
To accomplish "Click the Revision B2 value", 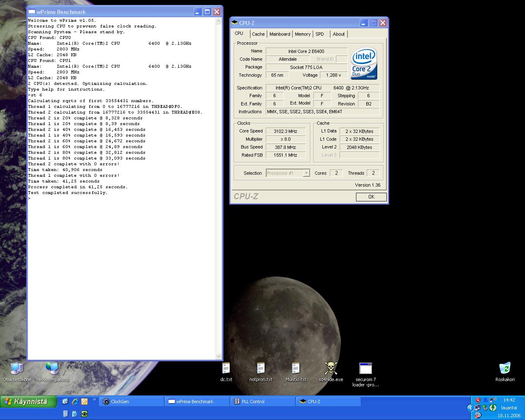I will pyautogui.click(x=368, y=104).
